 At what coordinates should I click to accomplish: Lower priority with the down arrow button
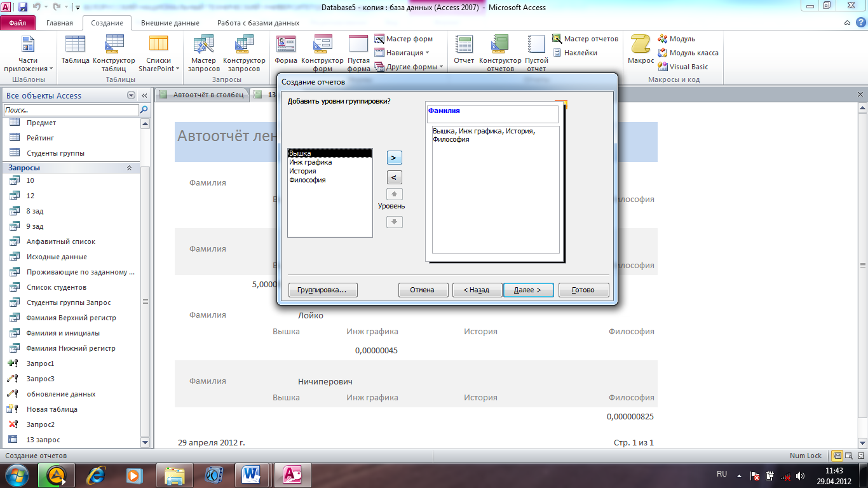pyautogui.click(x=395, y=222)
